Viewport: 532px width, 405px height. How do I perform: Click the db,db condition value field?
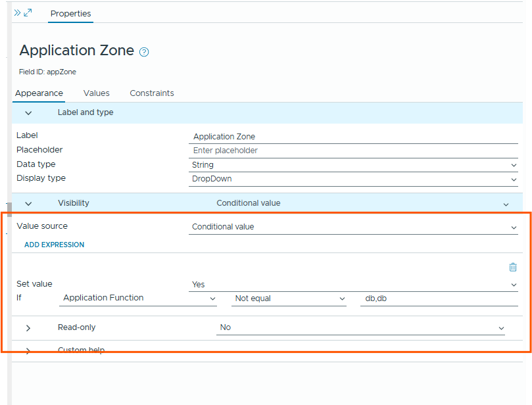(x=439, y=298)
